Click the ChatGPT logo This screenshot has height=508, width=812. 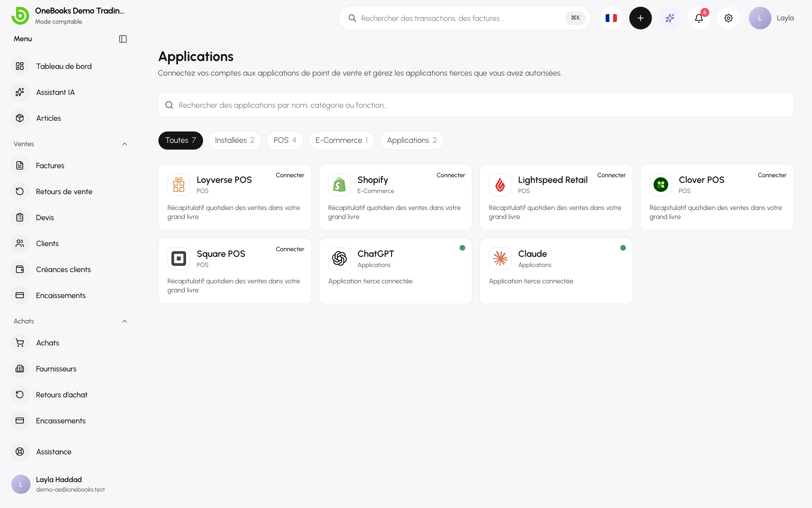(339, 258)
